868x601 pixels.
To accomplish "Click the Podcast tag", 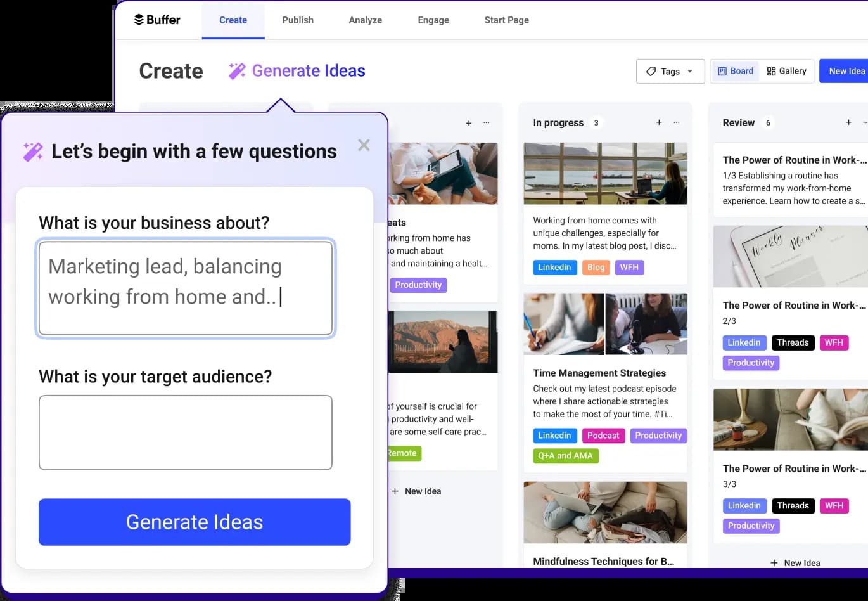I will pos(603,436).
